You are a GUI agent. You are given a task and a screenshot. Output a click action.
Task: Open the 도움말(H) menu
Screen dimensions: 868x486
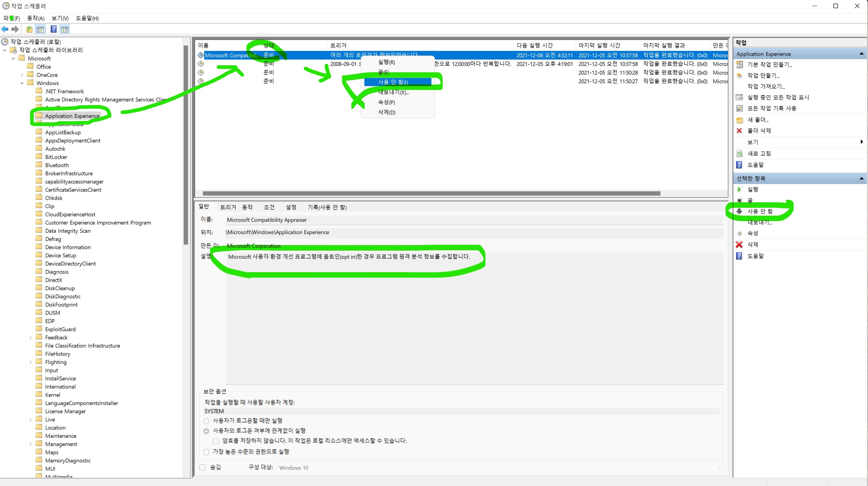point(87,18)
